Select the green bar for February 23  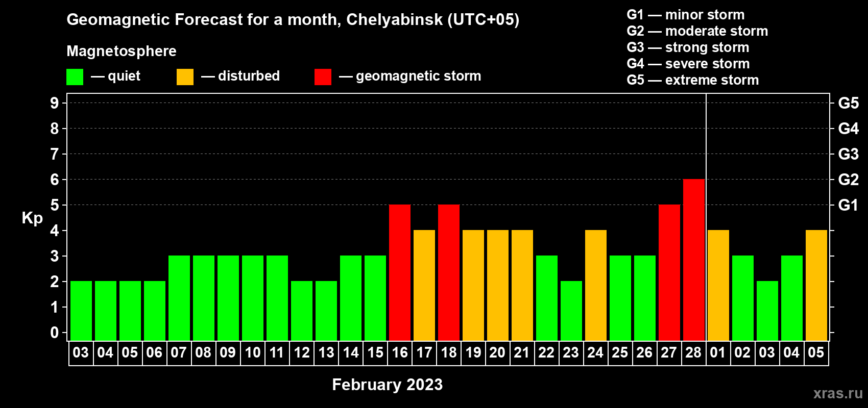pos(571,311)
